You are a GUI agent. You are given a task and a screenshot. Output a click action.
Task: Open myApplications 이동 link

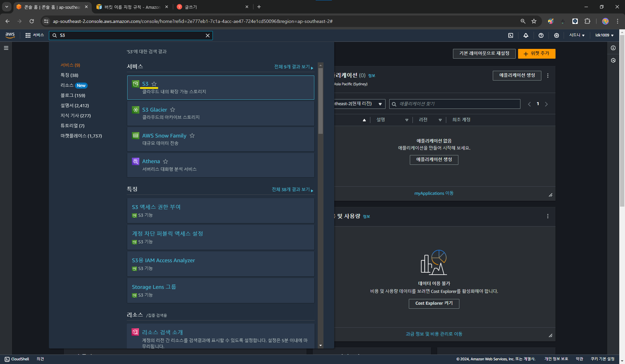pyautogui.click(x=434, y=193)
